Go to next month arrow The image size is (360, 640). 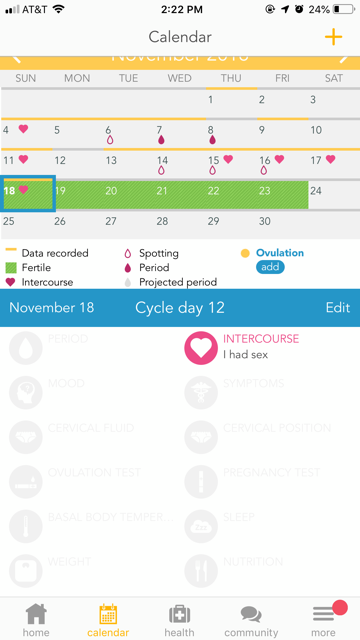coord(344,59)
